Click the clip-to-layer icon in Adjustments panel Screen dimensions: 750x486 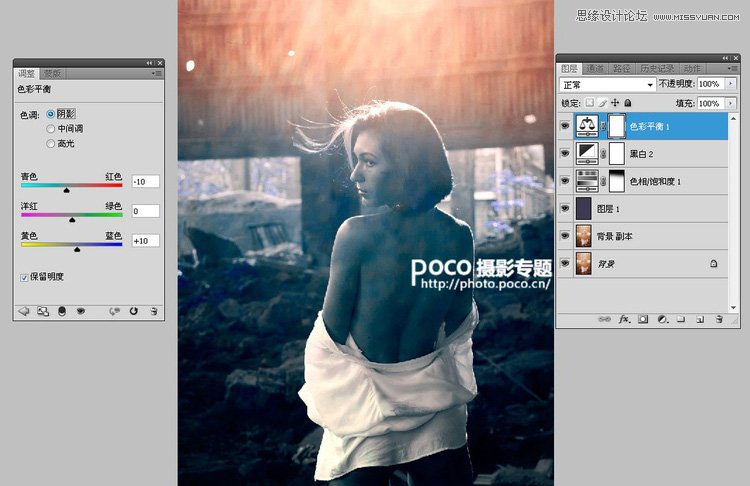pyautogui.click(x=62, y=311)
